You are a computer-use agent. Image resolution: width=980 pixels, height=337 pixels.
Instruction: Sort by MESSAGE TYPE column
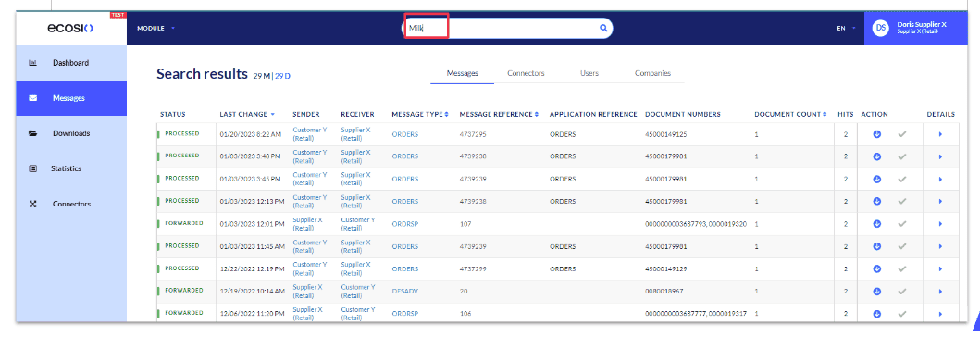click(x=419, y=115)
